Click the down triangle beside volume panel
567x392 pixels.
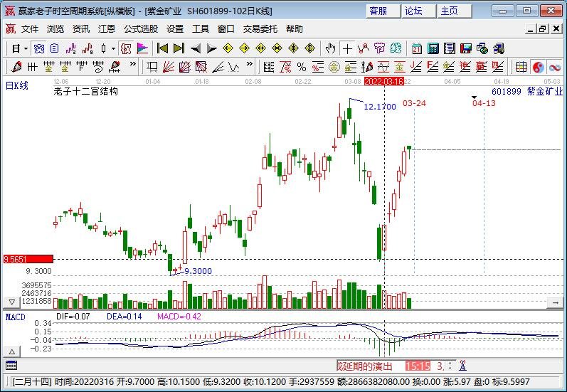click(12, 302)
